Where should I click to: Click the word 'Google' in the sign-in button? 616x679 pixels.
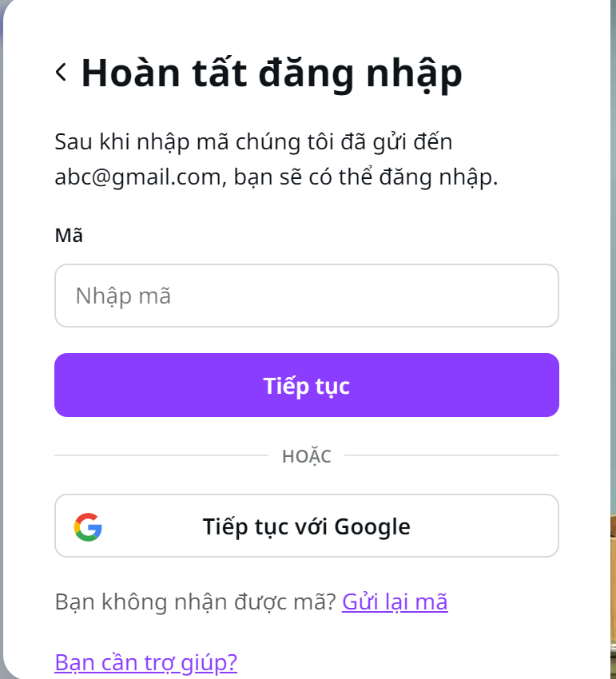coord(372,527)
